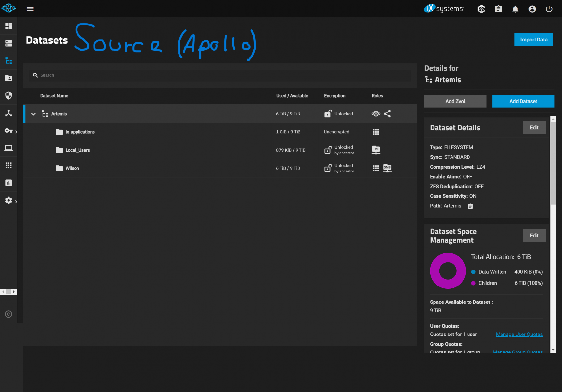Open Data Protection shield icon
This screenshot has height=392, width=562.
click(x=9, y=95)
